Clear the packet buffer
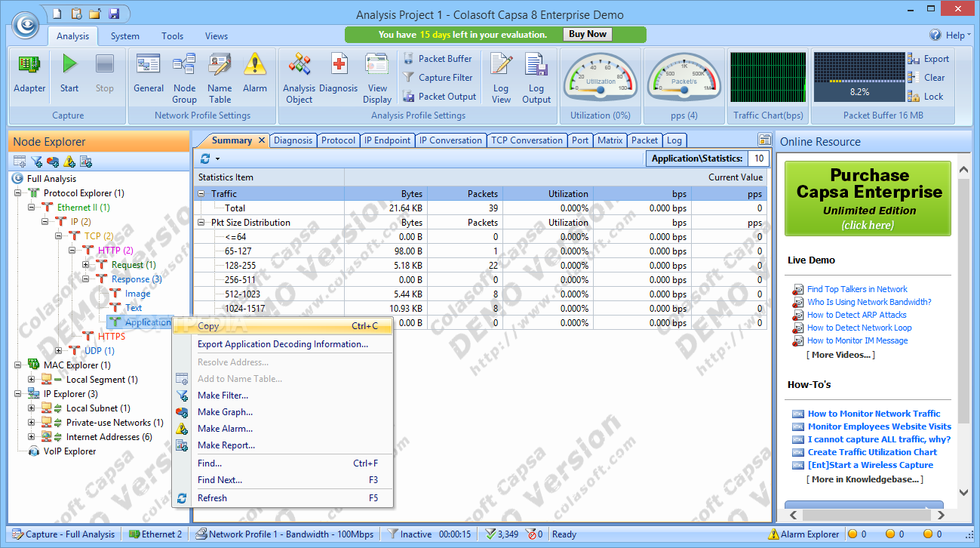Image resolution: width=980 pixels, height=548 pixels. pyautogui.click(x=926, y=78)
